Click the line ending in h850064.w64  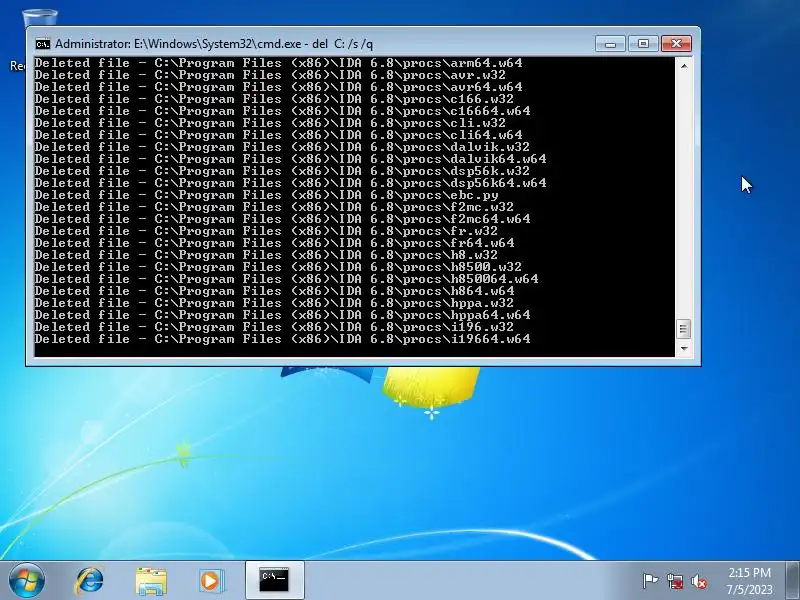coord(287,279)
